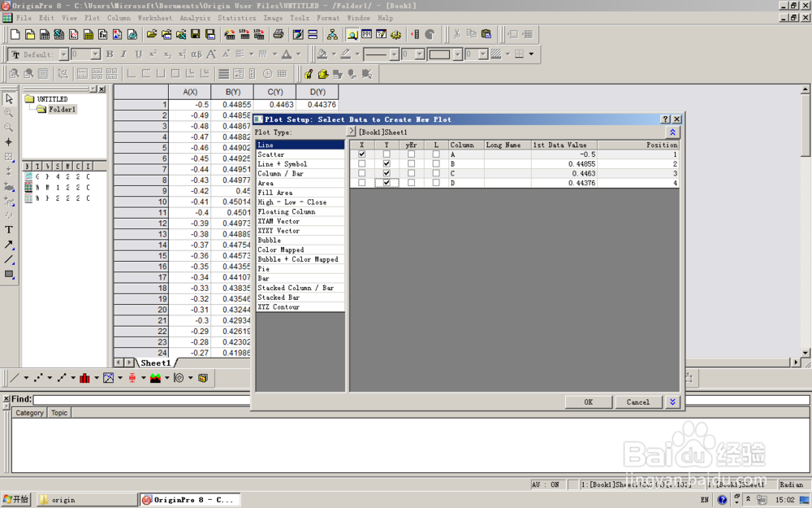Click the Polar spiral plot icon
Screen dimensions: 812x508
(179, 378)
